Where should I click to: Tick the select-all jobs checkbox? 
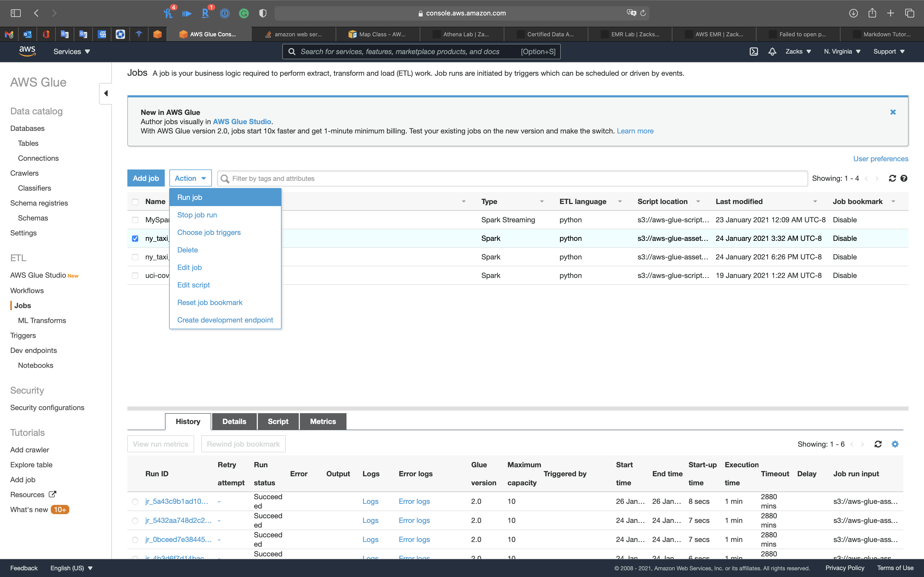point(135,202)
